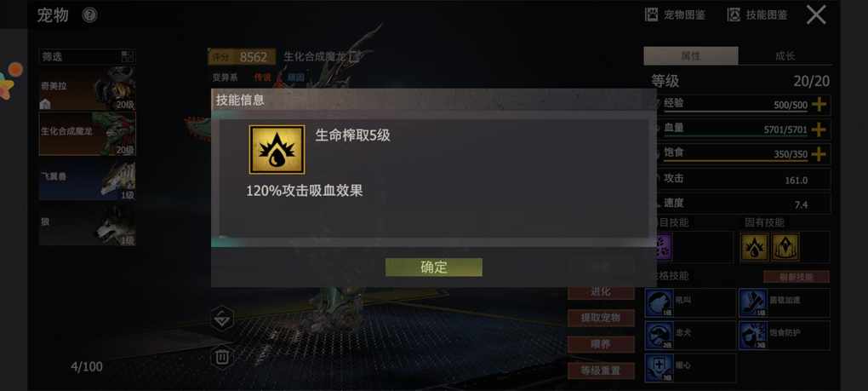Click the 确定 confirm button

point(433,267)
